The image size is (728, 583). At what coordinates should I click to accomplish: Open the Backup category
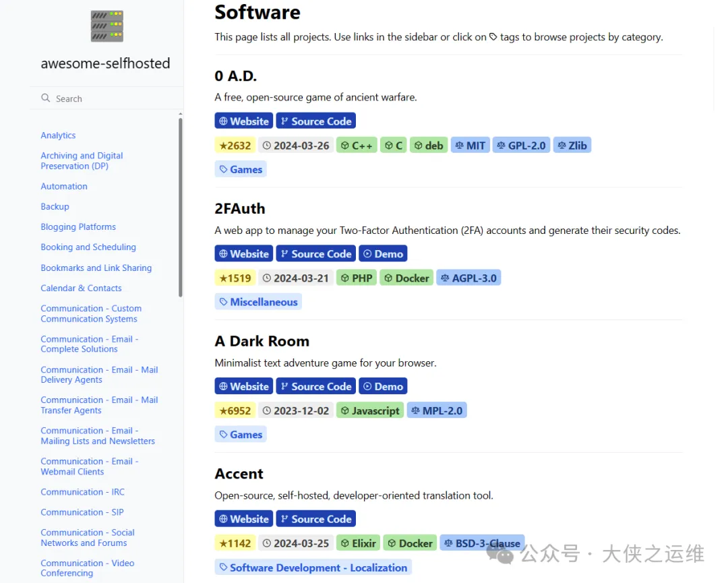pyautogui.click(x=55, y=206)
